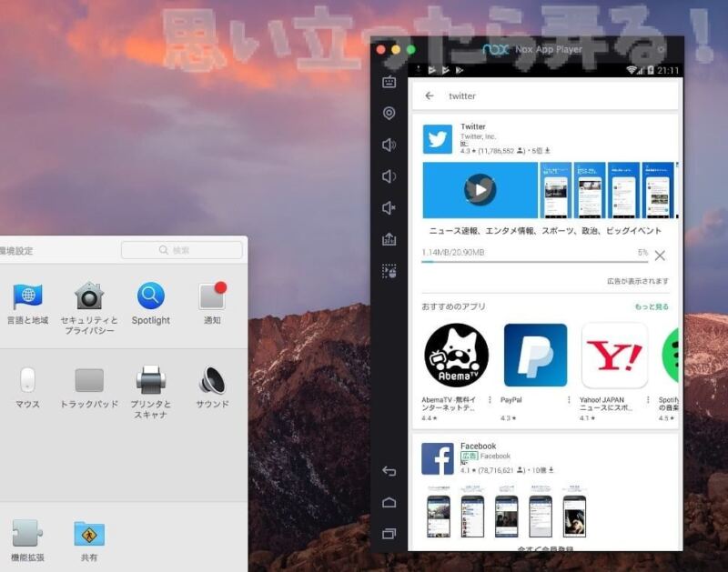The height and width of the screenshot is (572, 728).
Task: Click the Facebook app title text
Action: click(479, 446)
